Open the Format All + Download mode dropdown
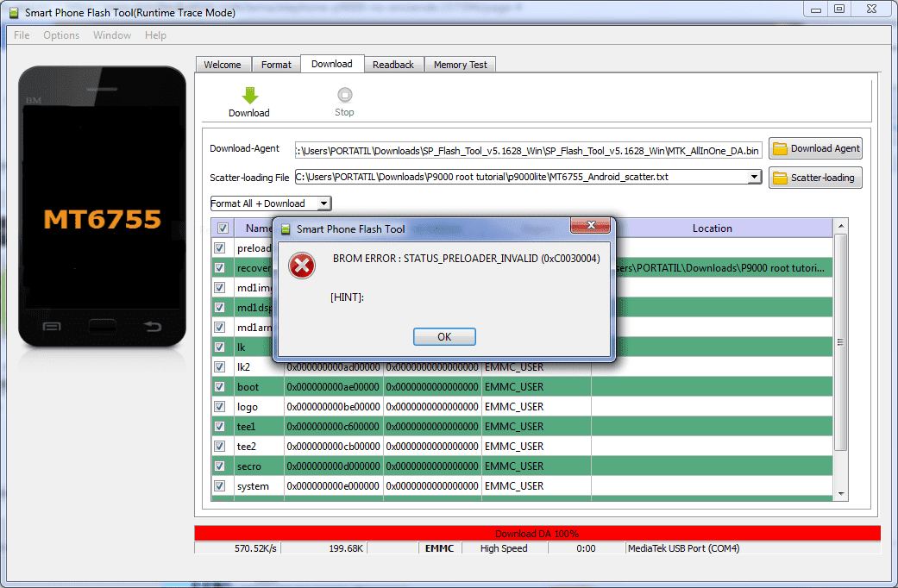 click(x=324, y=203)
